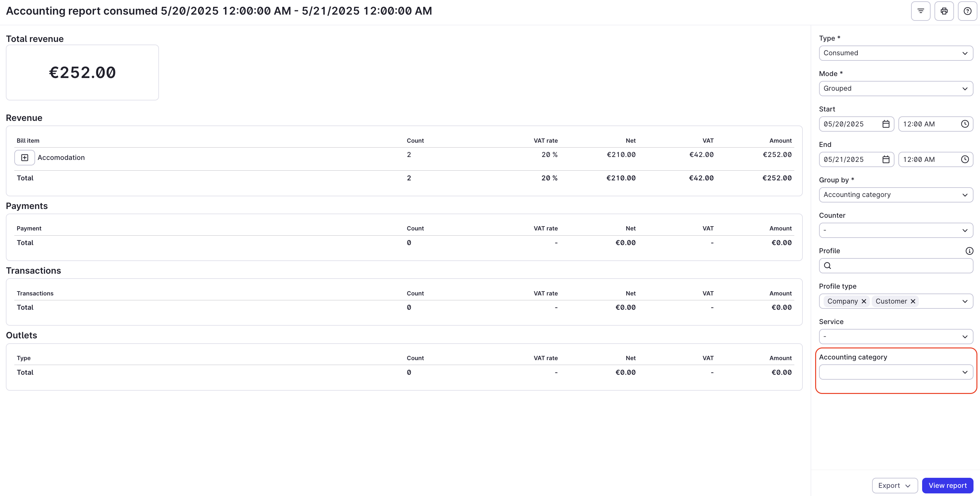Image resolution: width=980 pixels, height=496 pixels.
Task: Open the Counter dropdown
Action: point(895,230)
